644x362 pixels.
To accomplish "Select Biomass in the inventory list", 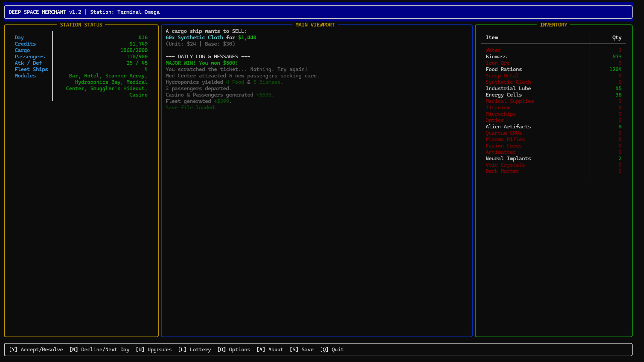I will coord(496,56).
